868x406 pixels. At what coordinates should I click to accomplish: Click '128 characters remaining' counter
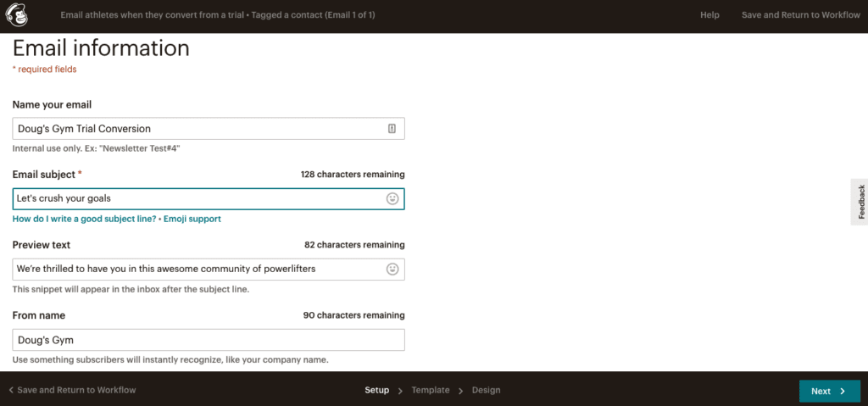353,175
